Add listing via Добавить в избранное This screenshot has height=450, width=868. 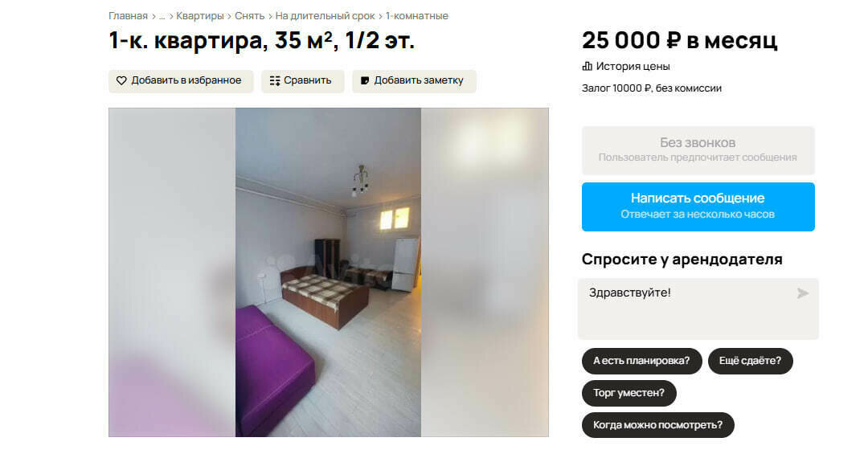(181, 81)
